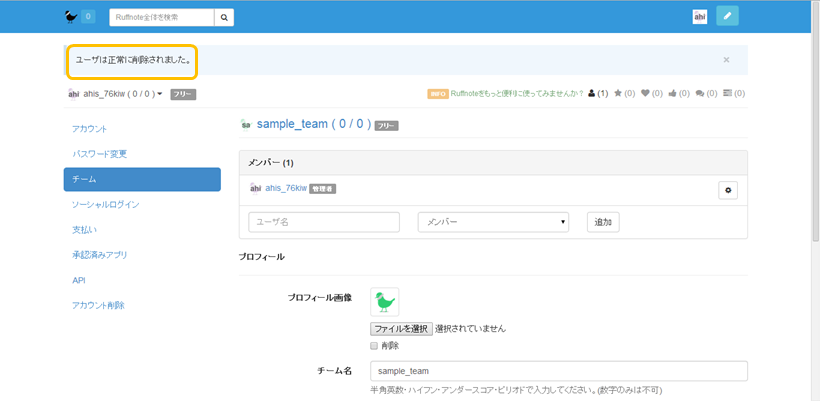Viewport: 820px width, 401px height.
Task: Dismiss the user deleted notification
Action: coord(726,60)
